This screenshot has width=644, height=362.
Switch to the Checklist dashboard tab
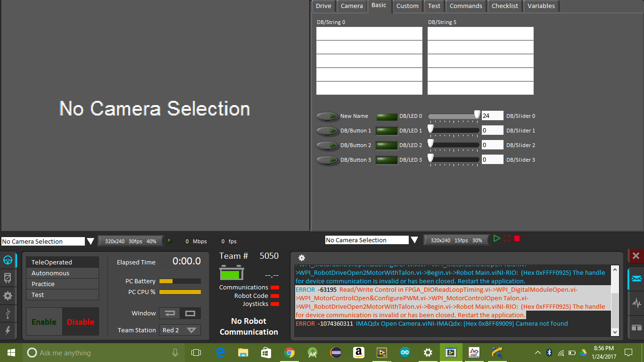(505, 6)
